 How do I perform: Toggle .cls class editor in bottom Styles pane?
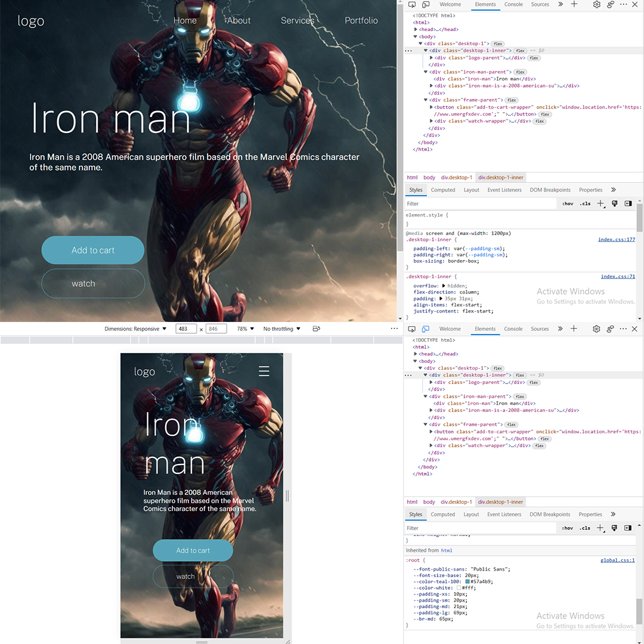tap(586, 528)
